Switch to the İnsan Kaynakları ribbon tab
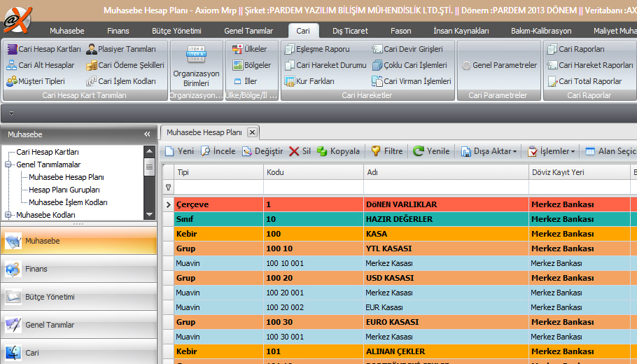 pyautogui.click(x=461, y=31)
